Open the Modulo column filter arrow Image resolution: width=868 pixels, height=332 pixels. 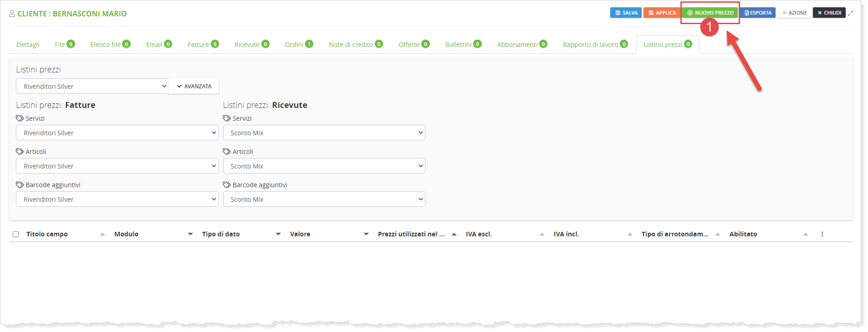[190, 234]
